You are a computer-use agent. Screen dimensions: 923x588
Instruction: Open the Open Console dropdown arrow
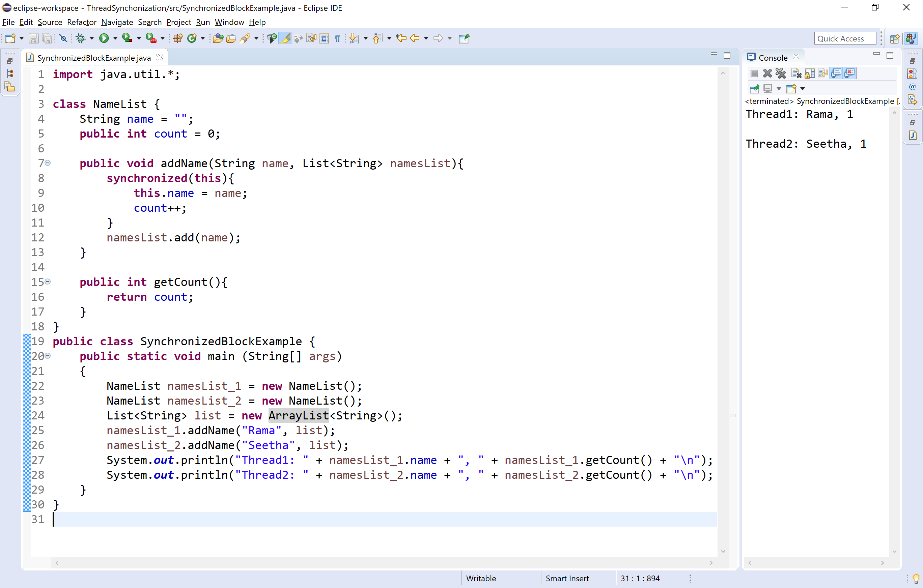pyautogui.click(x=802, y=88)
